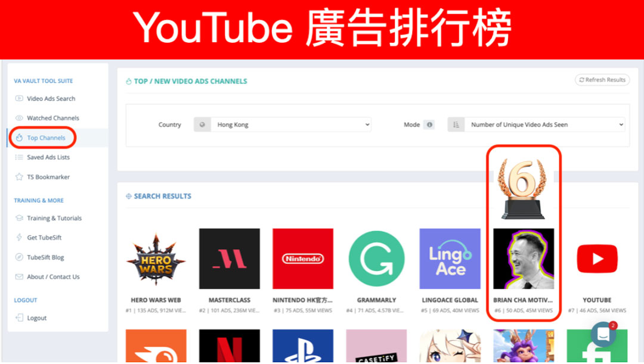Click the MASTERCLASS channel name

[x=229, y=300]
